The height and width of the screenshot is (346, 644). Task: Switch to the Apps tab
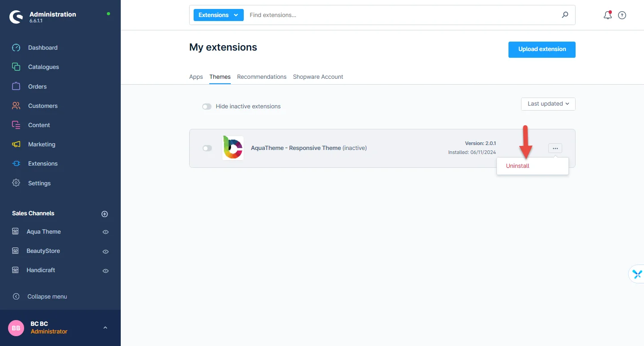(x=196, y=77)
